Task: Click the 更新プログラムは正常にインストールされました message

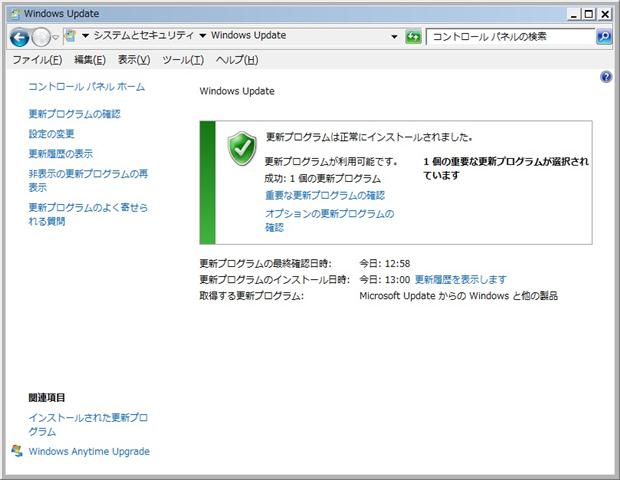Action: coord(369,137)
